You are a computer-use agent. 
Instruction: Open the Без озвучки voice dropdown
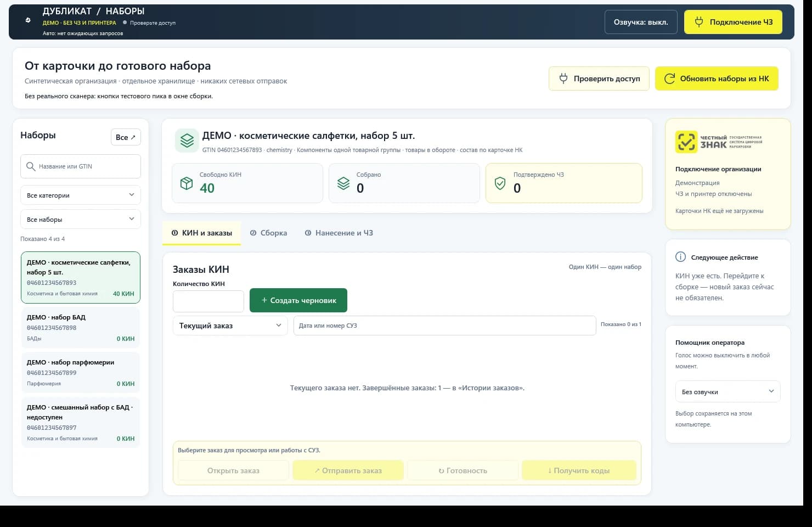[x=728, y=391]
